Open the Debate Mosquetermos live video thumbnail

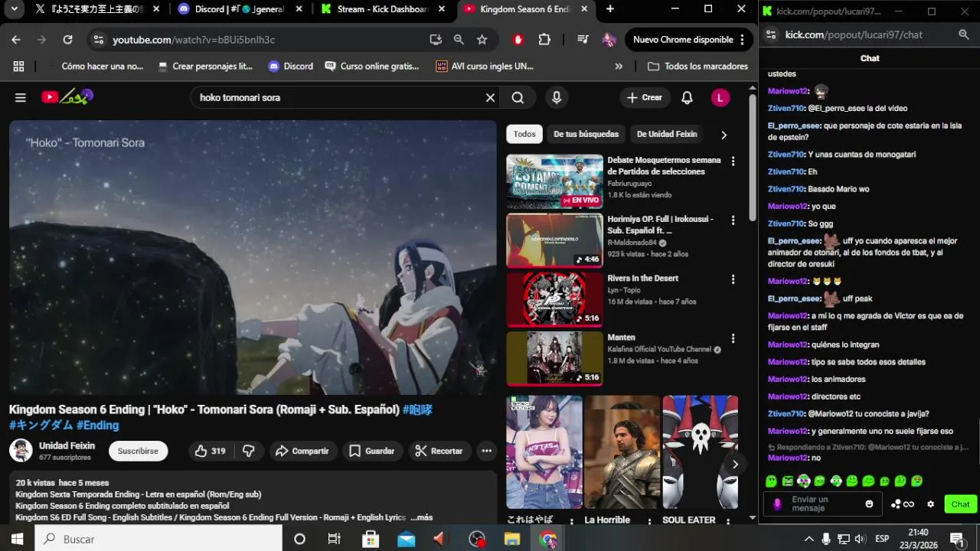point(554,181)
